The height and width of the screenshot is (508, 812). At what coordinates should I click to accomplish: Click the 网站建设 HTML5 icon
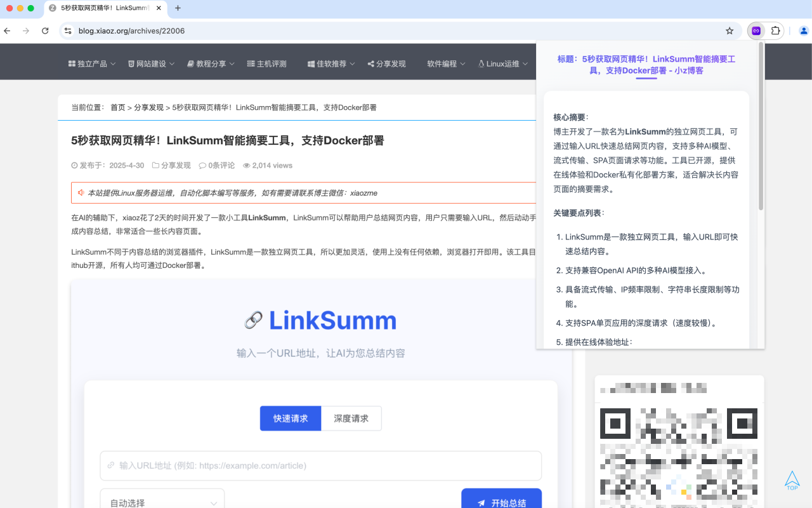tap(131, 64)
